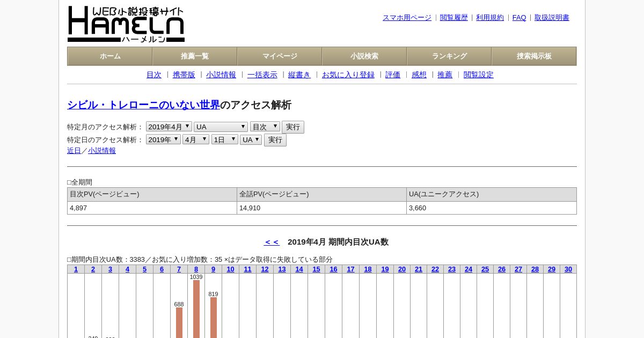Click the UA(ユニークアクセス) header cell
The height and width of the screenshot is (338, 644).
(492, 194)
